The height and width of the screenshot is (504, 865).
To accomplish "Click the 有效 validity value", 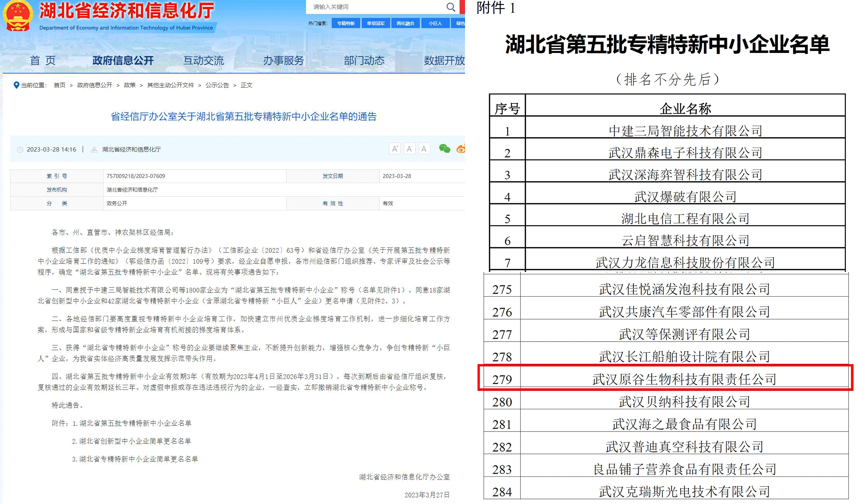I will (388, 203).
